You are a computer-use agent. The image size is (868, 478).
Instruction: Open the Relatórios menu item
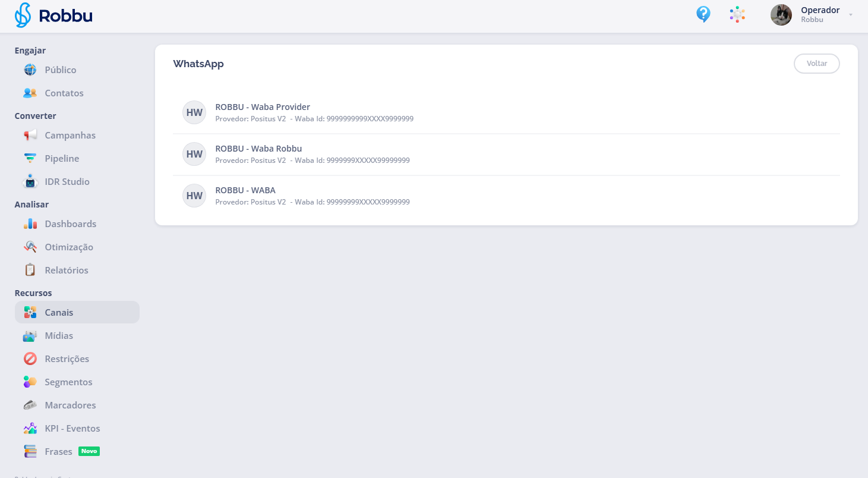(x=66, y=271)
